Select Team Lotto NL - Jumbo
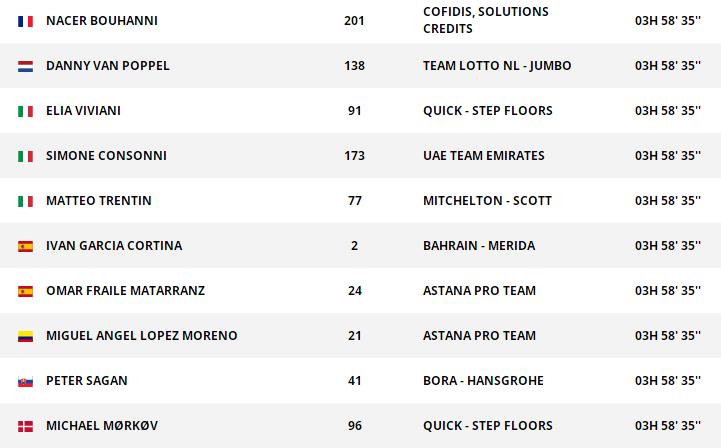 click(x=497, y=66)
